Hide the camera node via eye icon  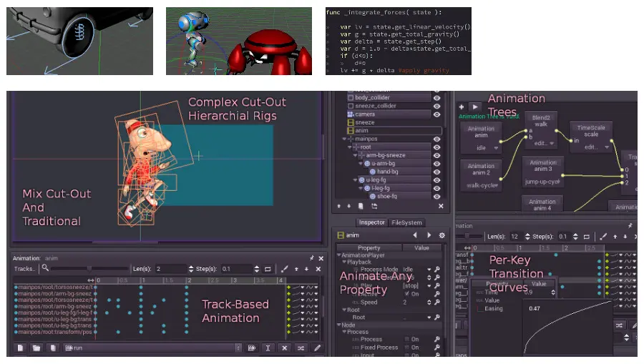[436, 114]
